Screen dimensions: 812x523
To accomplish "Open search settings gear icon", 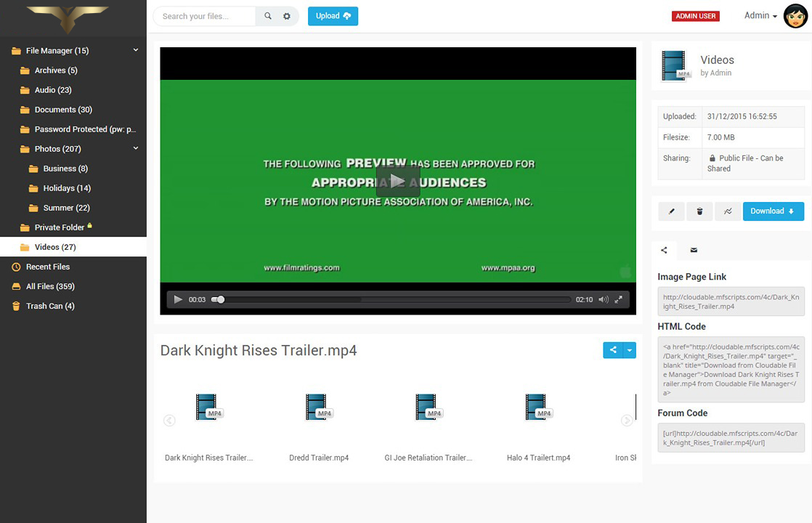I will (x=287, y=16).
